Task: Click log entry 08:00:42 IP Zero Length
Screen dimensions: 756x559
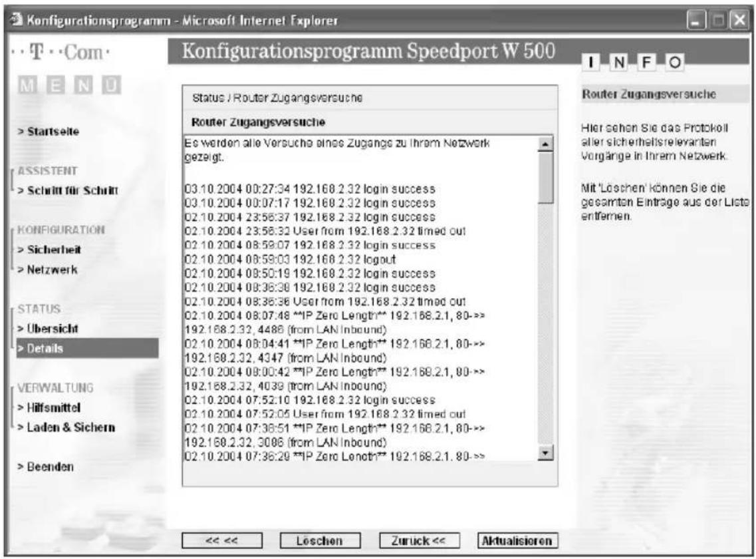Action: [x=334, y=379]
